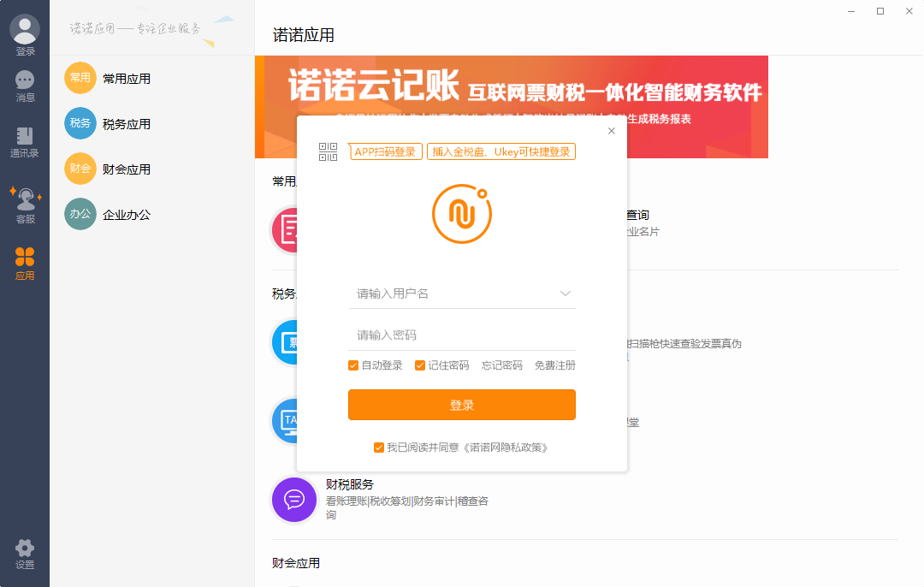924x587 pixels.
Task: Maximize the application window
Action: tap(880, 11)
